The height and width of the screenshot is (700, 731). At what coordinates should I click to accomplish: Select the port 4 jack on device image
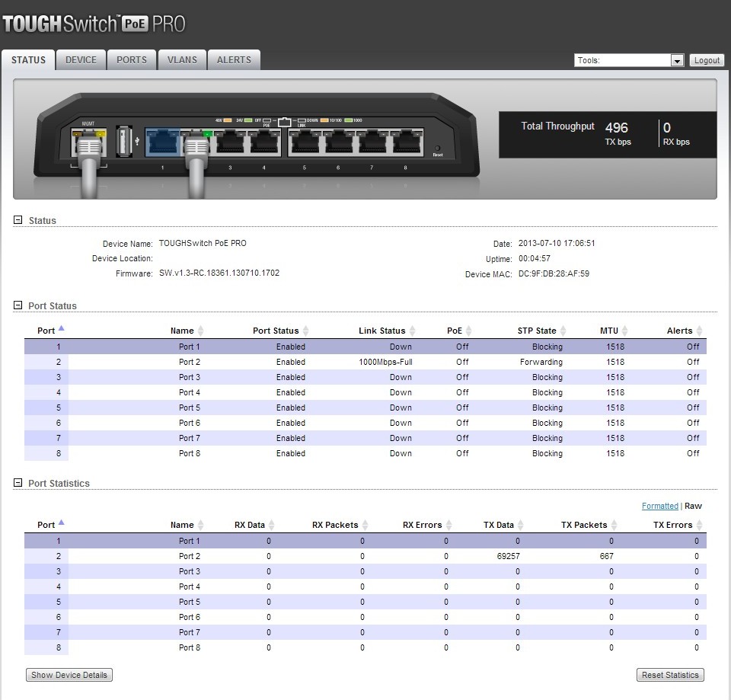264,142
